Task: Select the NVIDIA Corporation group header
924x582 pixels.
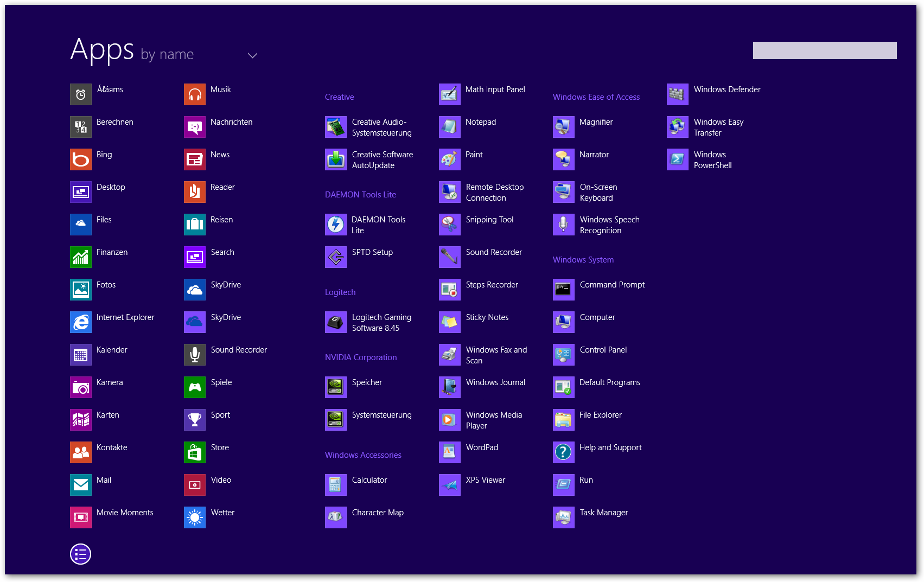Action: (361, 357)
